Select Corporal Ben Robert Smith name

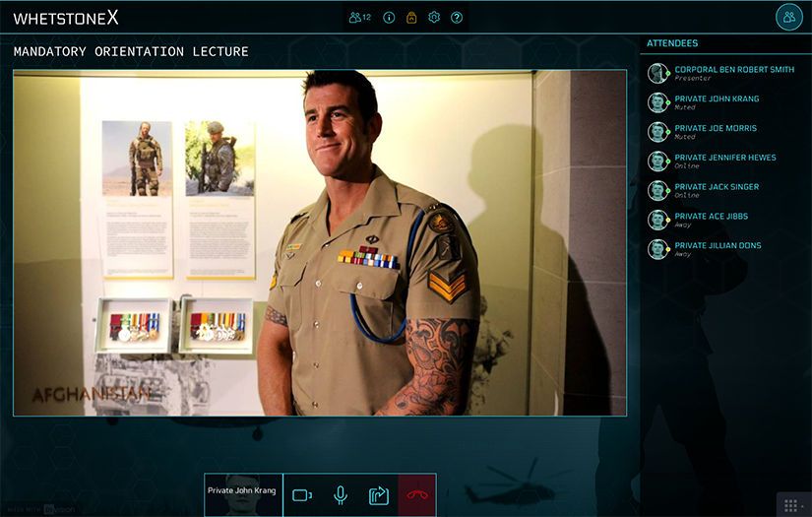click(734, 69)
